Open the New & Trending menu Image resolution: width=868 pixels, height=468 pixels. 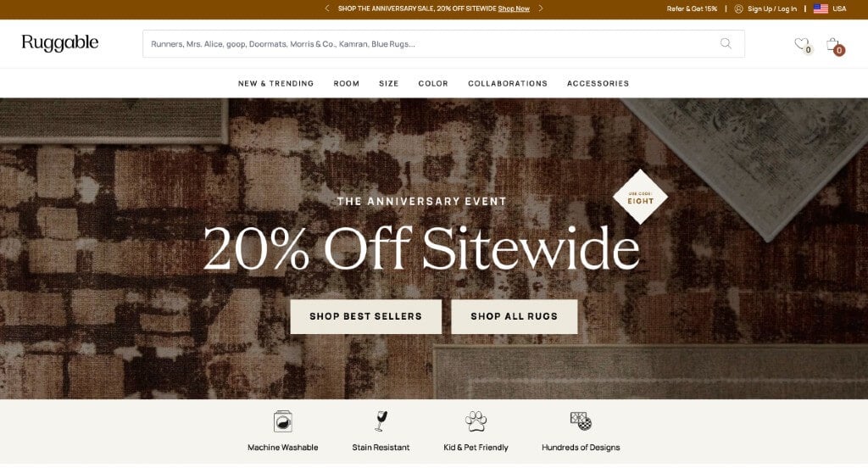(x=275, y=84)
